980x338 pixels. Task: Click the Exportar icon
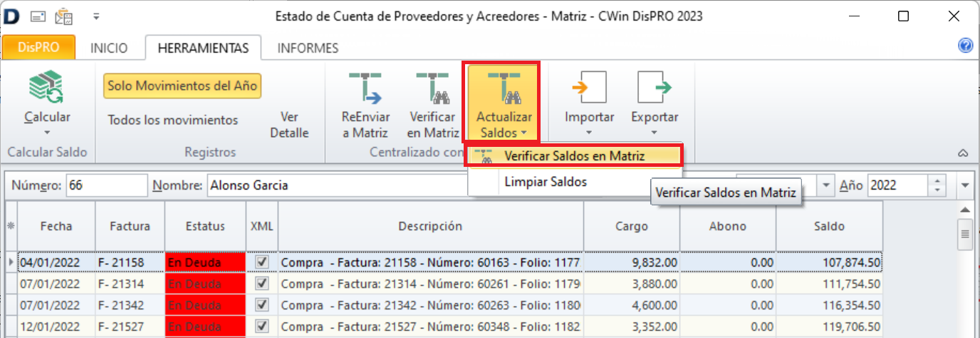[x=655, y=88]
